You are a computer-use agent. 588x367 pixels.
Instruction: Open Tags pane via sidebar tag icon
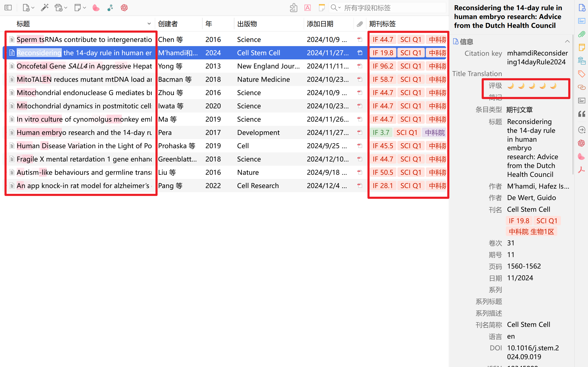pyautogui.click(x=581, y=74)
